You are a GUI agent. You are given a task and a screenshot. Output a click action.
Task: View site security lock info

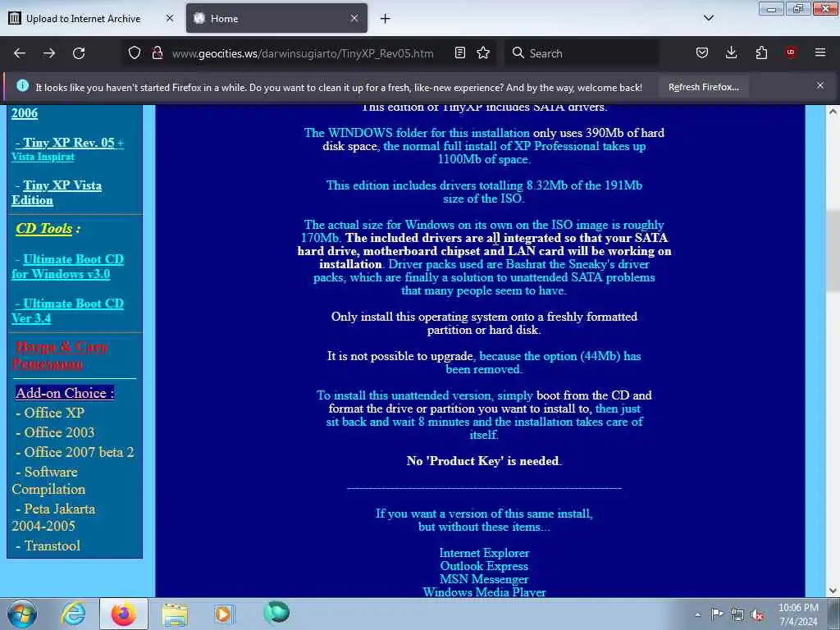(x=157, y=53)
